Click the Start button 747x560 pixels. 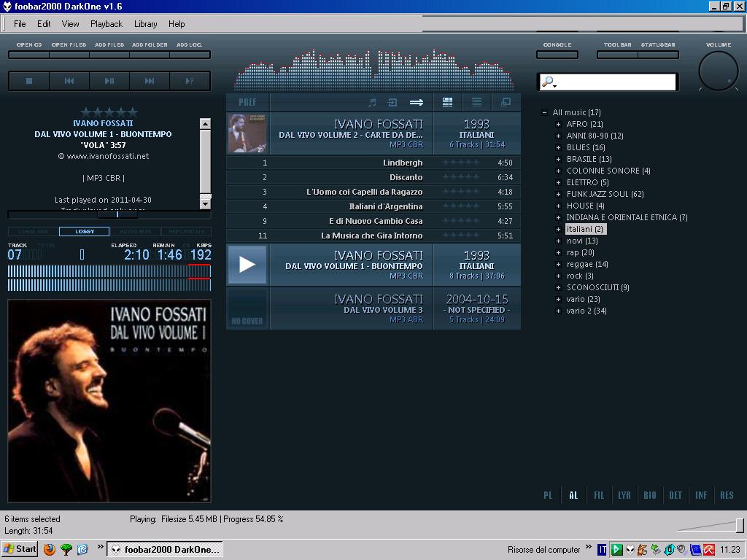(20, 549)
